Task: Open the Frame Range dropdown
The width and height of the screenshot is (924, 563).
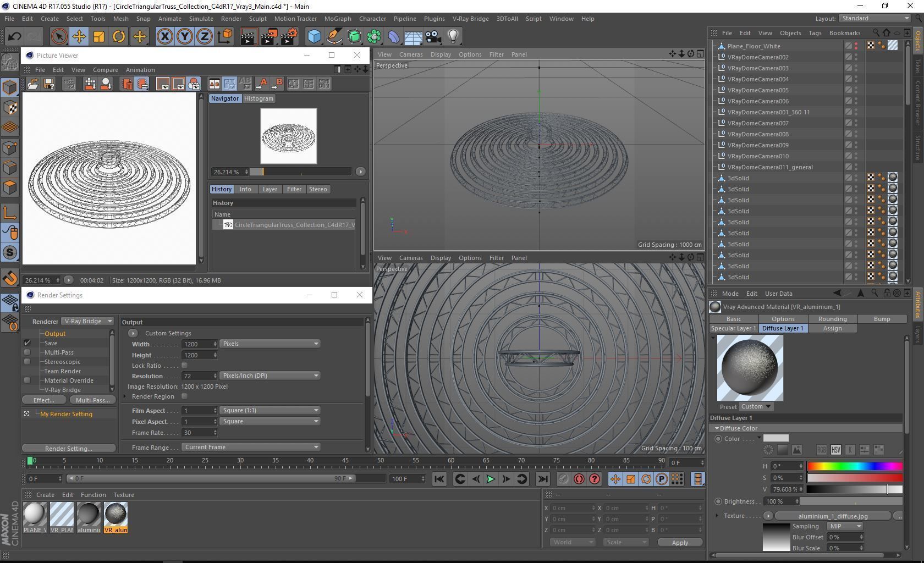Action: click(x=251, y=447)
